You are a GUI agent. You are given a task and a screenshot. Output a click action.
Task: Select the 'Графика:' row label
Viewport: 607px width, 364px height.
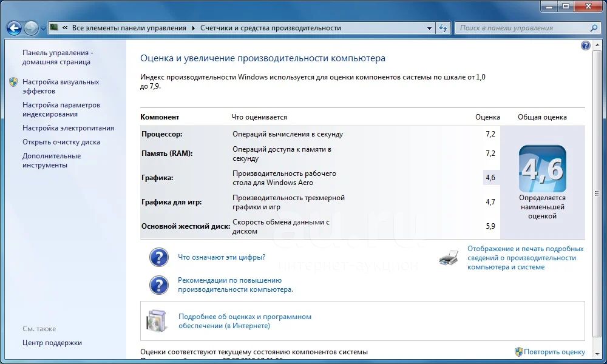point(157,178)
